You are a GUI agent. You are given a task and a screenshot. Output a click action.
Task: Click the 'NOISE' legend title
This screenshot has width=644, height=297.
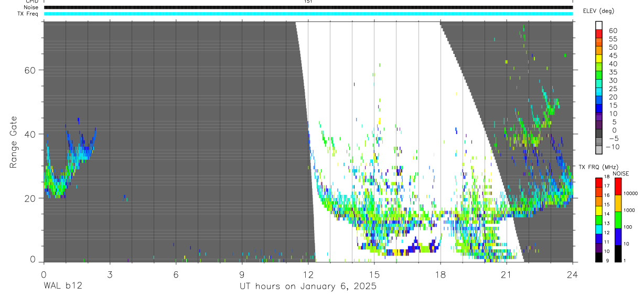click(621, 173)
